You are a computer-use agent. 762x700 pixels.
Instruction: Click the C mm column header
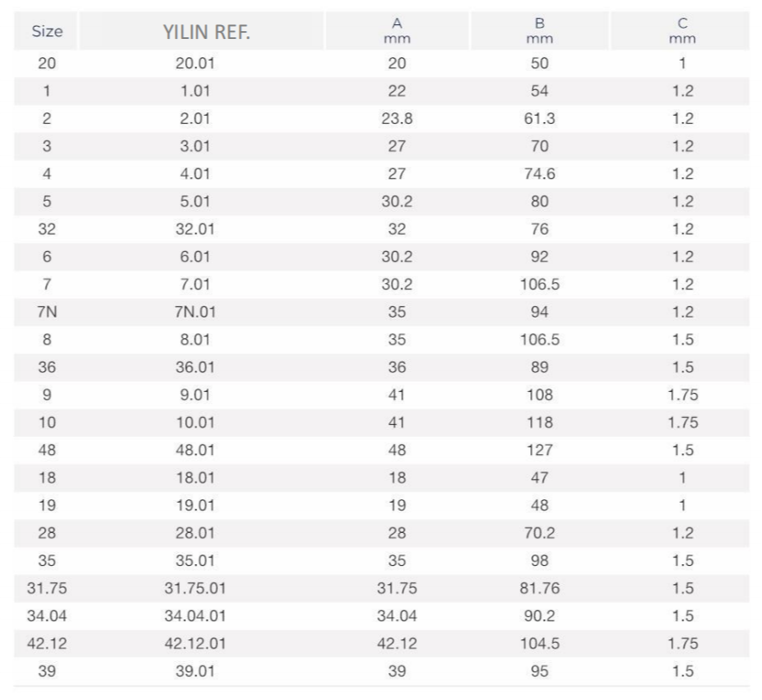[682, 31]
